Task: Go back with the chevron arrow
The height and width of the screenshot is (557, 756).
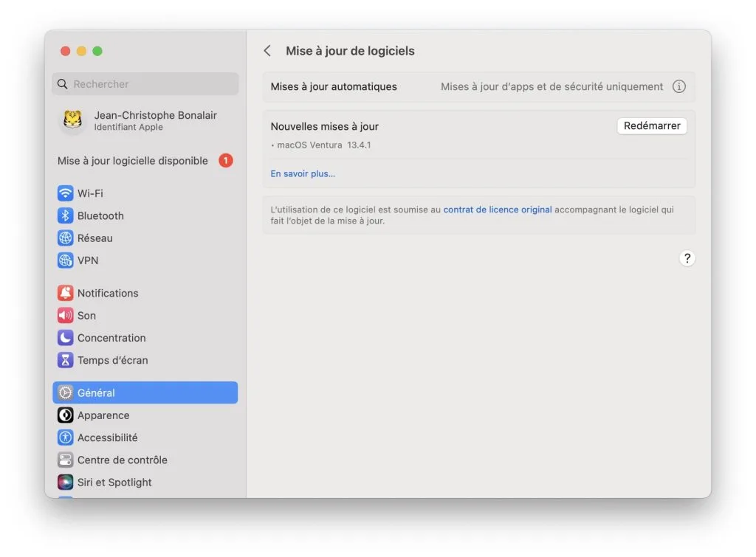Action: (267, 51)
